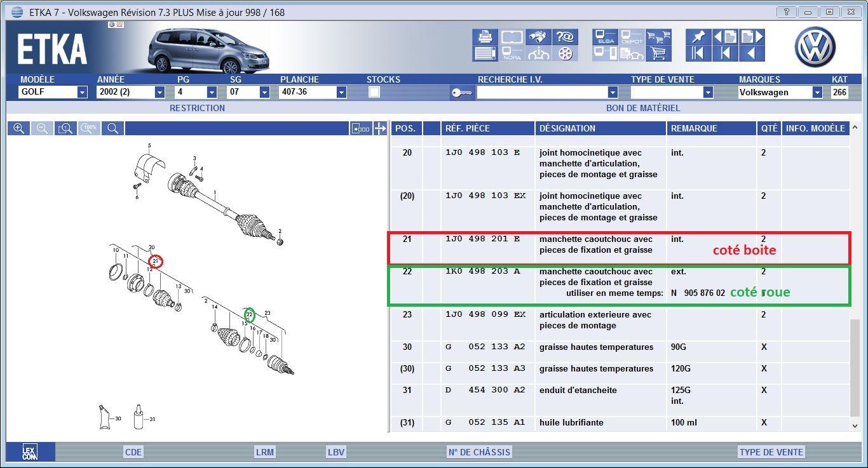Click N° DE CHÂSSIS in bottom bar
Viewport: 868px width, 468px height.
click(x=479, y=452)
